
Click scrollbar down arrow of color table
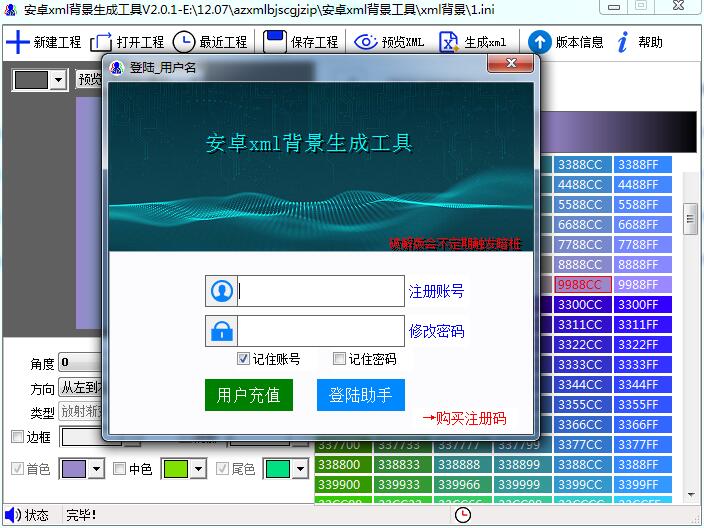click(690, 495)
